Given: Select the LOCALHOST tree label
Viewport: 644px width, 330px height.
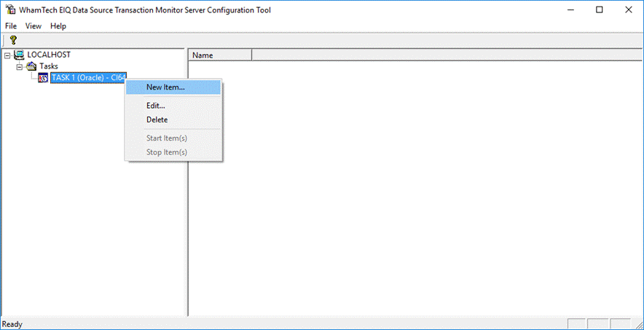Looking at the screenshot, I should pyautogui.click(x=49, y=55).
